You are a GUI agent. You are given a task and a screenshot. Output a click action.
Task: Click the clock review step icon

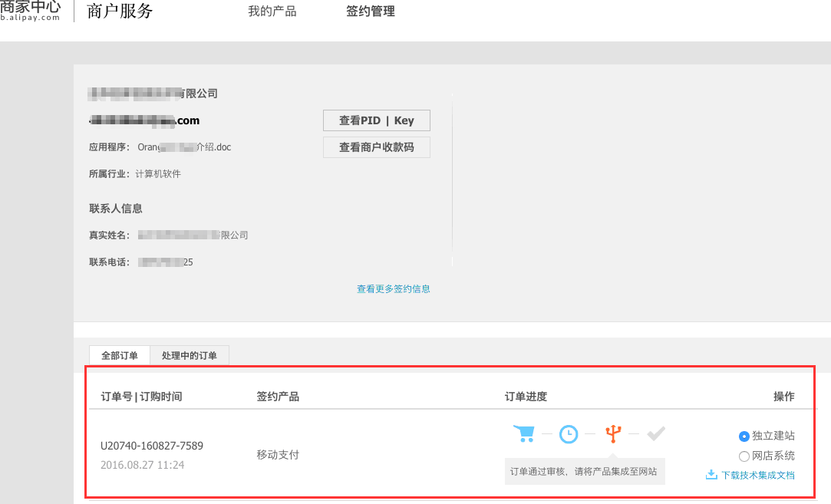coord(568,434)
